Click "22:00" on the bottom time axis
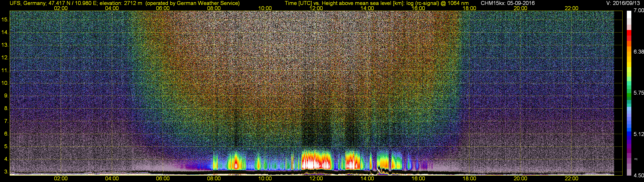This screenshot has width=644, height=182. (571, 179)
